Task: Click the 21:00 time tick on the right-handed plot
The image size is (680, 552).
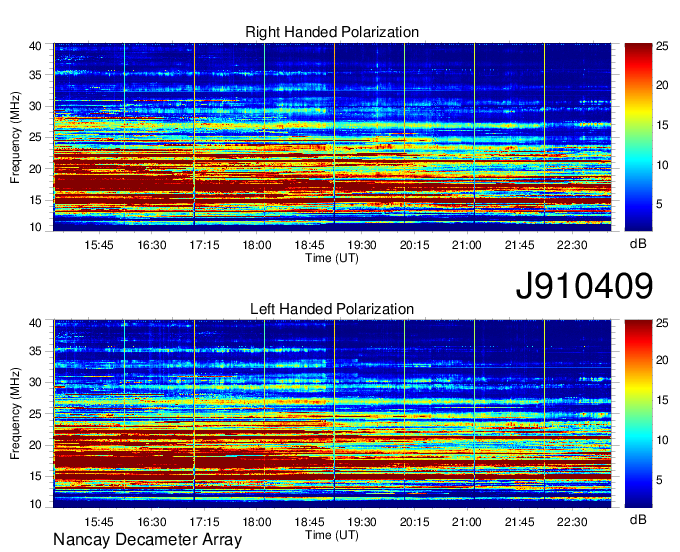Action: [x=467, y=245]
